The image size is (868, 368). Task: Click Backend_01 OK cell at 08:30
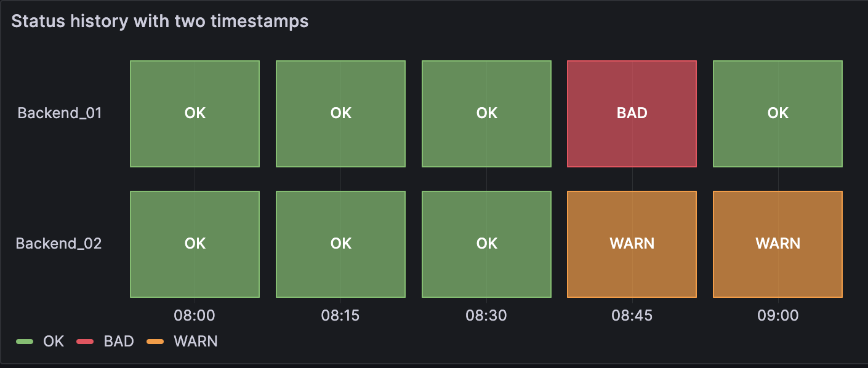click(486, 114)
